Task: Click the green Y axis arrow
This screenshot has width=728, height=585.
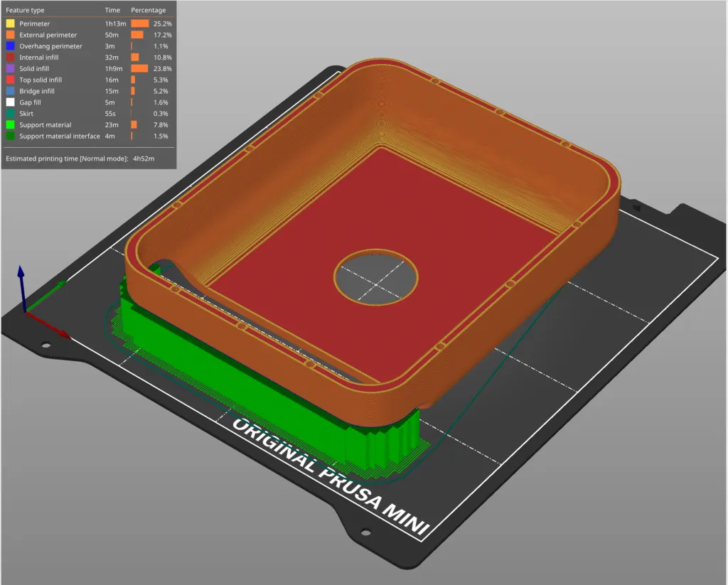Action: click(x=45, y=296)
